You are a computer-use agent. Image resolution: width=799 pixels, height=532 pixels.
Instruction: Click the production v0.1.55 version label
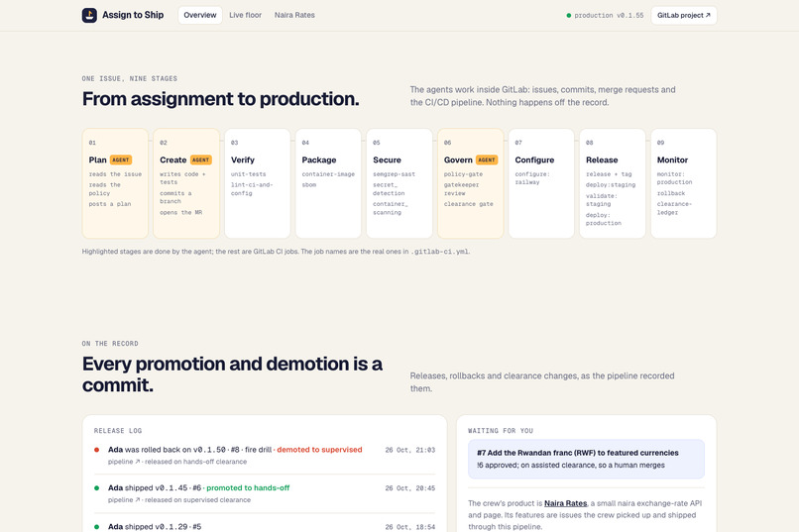click(x=609, y=15)
